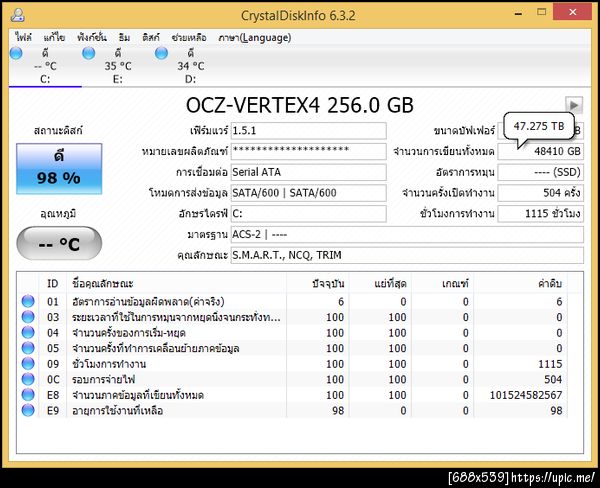600x488 pixels.
Task: Click the masked serial number field
Action: click(308, 152)
